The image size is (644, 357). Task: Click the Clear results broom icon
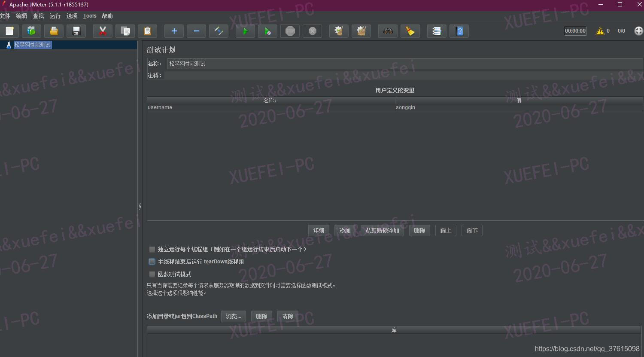tap(339, 31)
